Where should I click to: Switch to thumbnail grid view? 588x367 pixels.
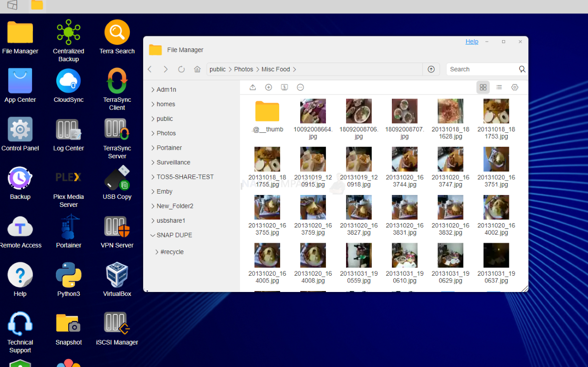click(483, 87)
